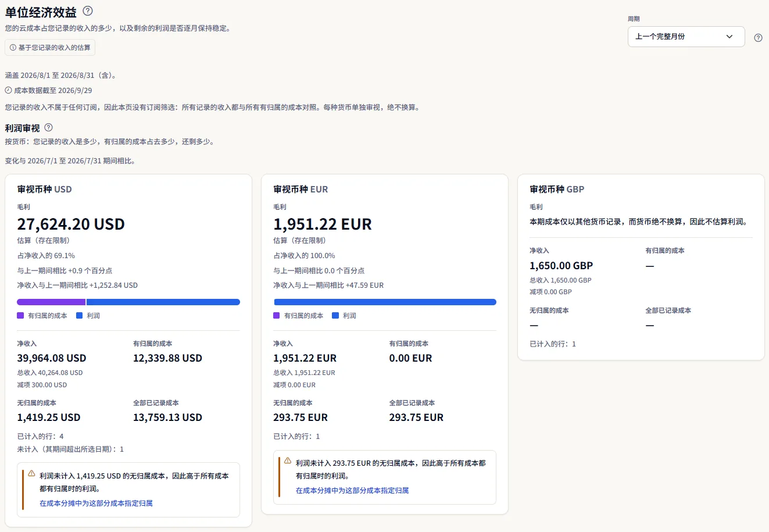
Task: Click net revenue 1,650.00 GBP value
Action: click(x=561, y=266)
